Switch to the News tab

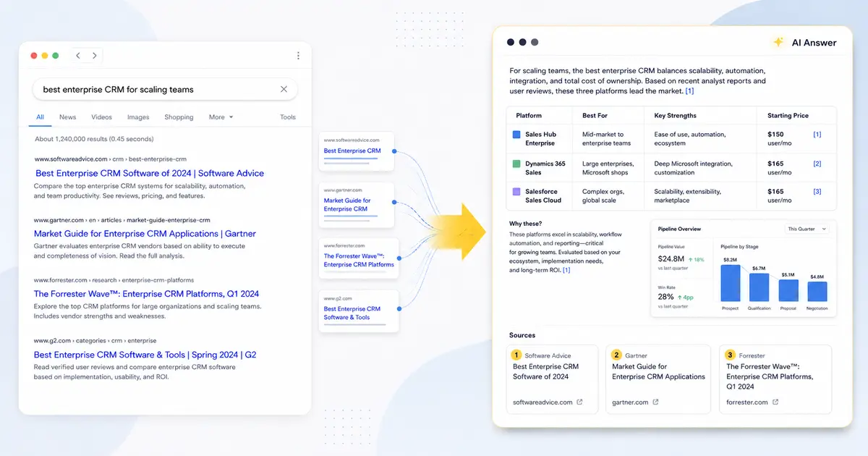coord(67,117)
